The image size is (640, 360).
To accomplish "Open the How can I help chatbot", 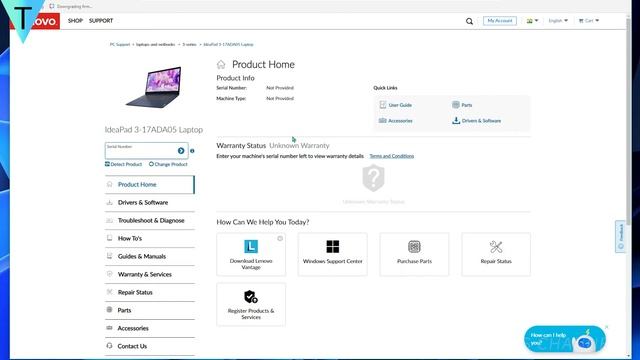I will coord(564,339).
